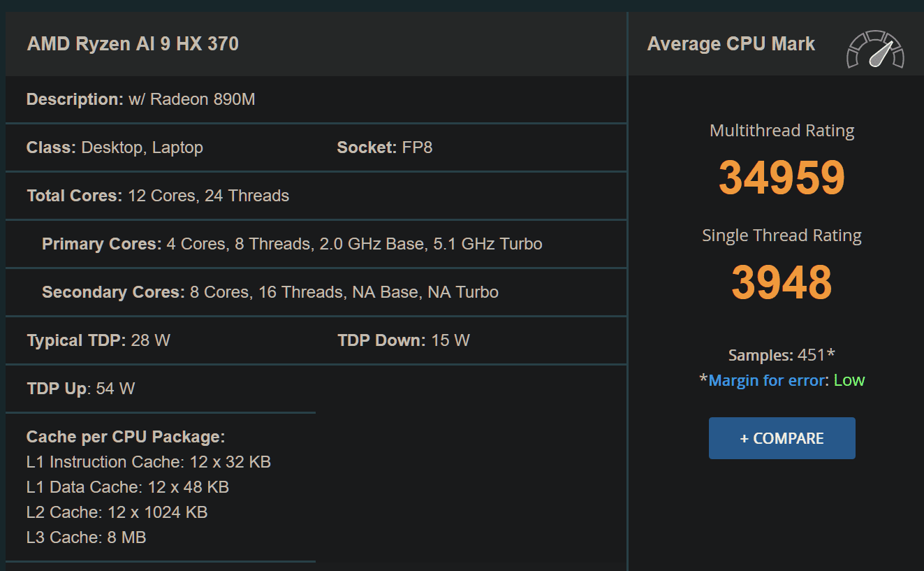
Task: Select L3 Cache: 8 MB line
Action: 87,537
